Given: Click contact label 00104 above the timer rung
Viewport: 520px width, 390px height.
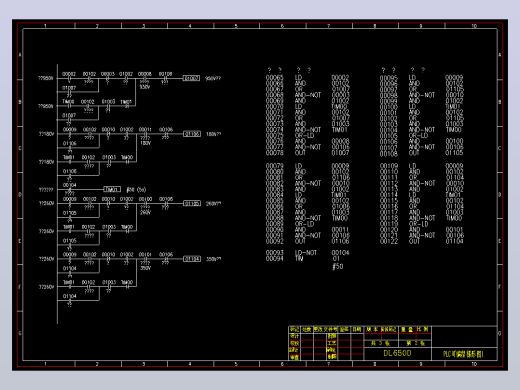Looking at the screenshot, I should click(x=70, y=185).
